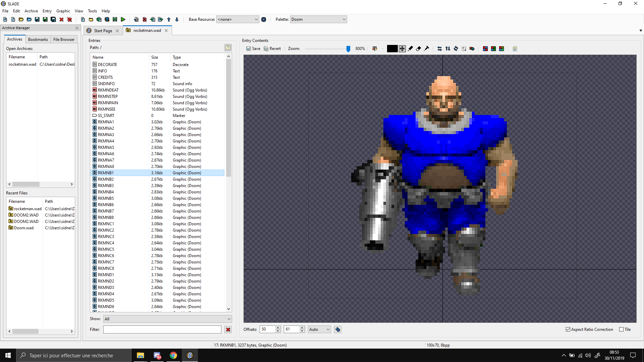The image size is (644, 362).
Task: Click the go up directory button
Action: 228,48
